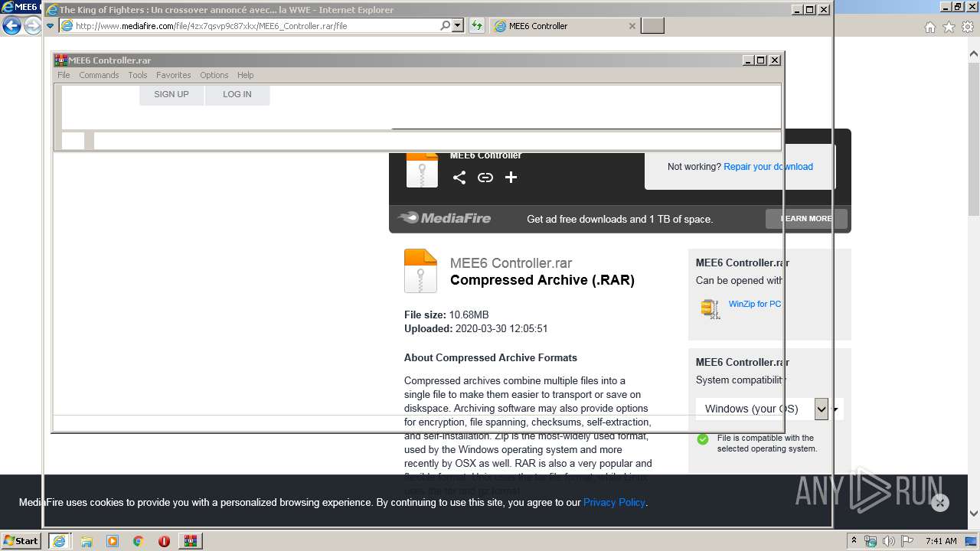
Task: Open Tools menu in WinRAR window
Action: (x=138, y=75)
